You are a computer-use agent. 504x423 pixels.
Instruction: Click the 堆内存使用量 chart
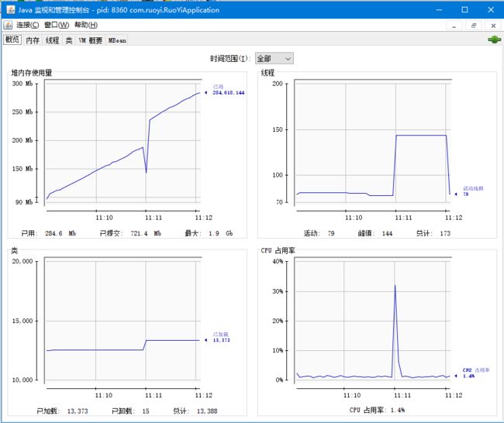(x=123, y=141)
